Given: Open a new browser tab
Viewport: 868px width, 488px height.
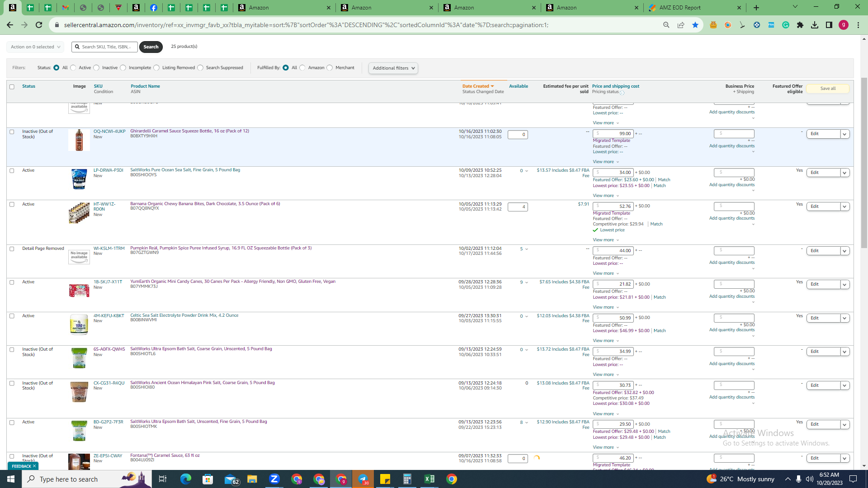Looking at the screenshot, I should click(x=756, y=8).
